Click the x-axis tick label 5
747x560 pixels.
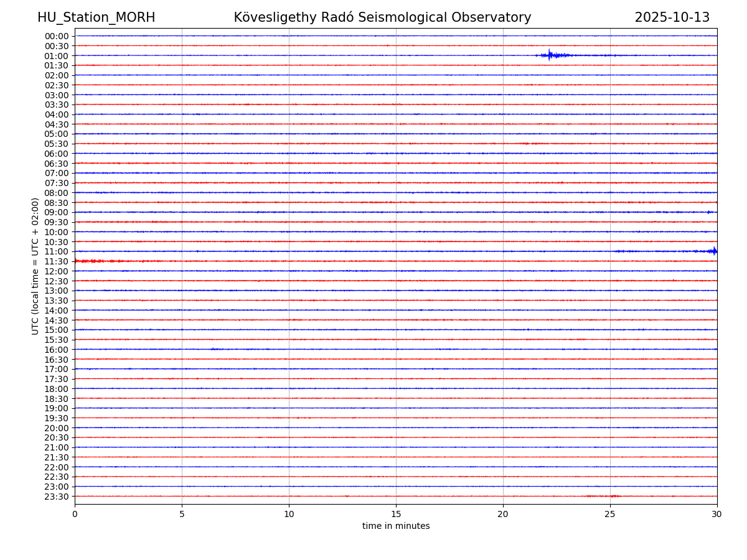(182, 514)
